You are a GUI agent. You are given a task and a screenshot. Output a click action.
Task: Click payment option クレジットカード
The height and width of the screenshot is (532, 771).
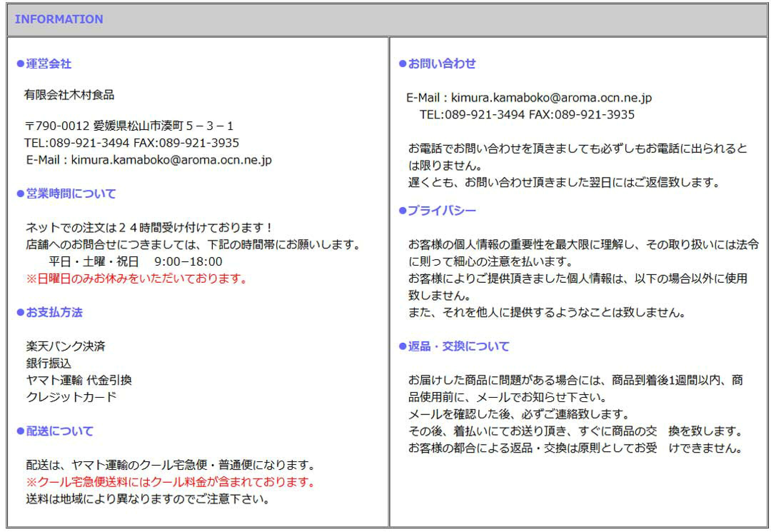tap(71, 397)
